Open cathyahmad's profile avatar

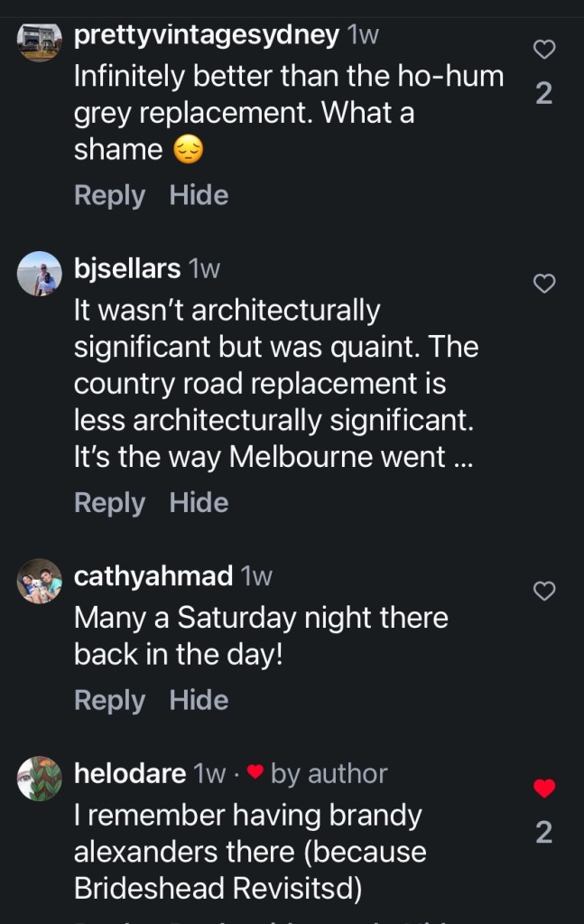coord(40,583)
